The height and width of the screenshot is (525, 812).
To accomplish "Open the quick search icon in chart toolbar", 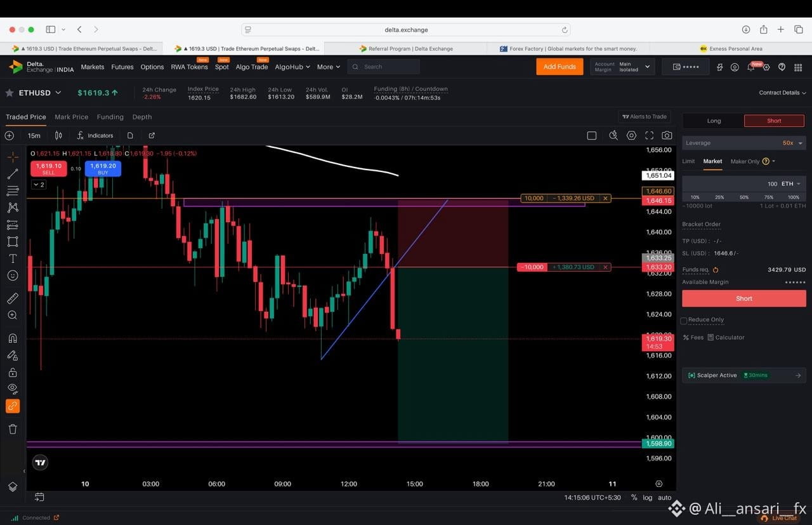I will click(x=613, y=135).
